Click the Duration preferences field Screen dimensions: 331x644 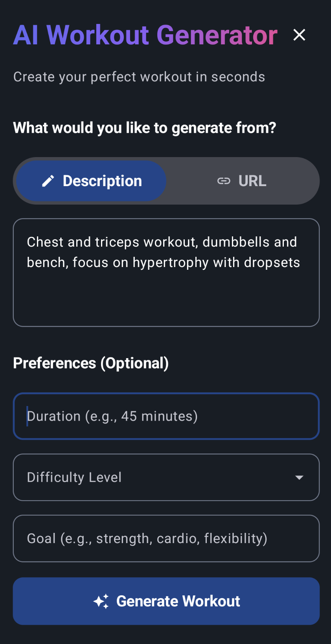165,416
